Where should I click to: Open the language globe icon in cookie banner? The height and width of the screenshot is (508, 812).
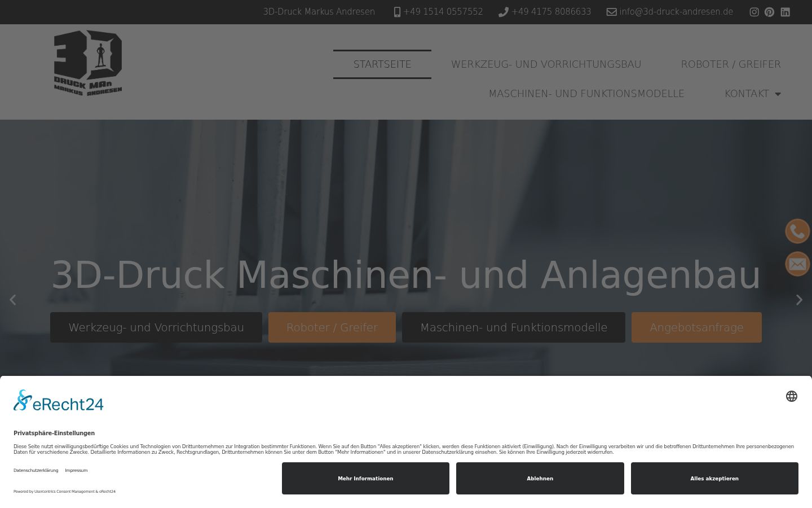pyautogui.click(x=792, y=396)
